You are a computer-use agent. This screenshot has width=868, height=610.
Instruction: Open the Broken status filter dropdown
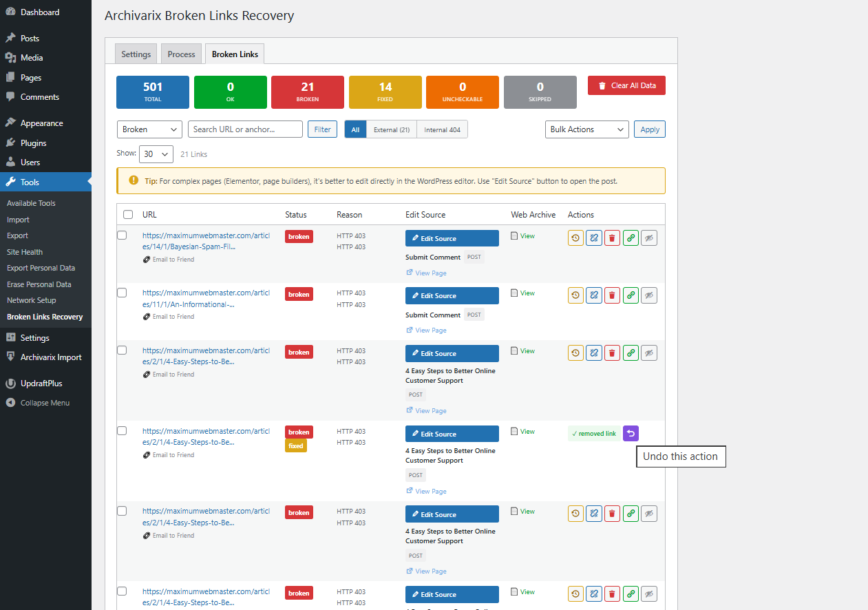pos(149,129)
